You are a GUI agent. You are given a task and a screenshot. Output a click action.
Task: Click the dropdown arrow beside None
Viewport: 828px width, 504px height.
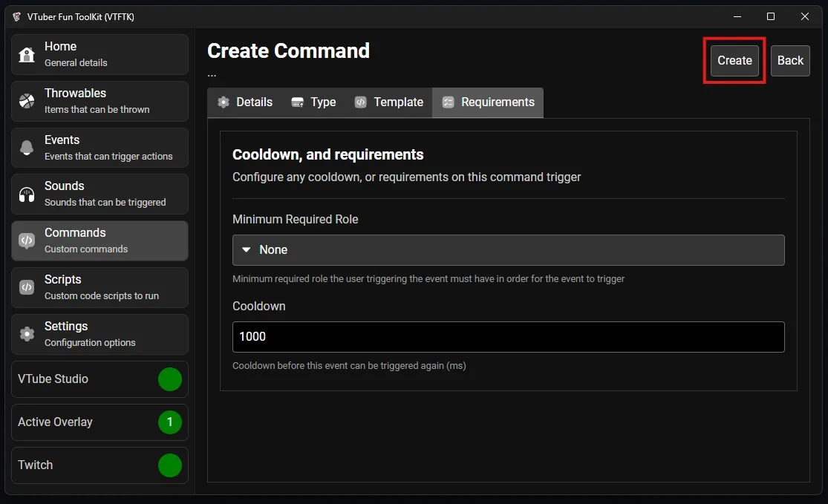coord(247,250)
